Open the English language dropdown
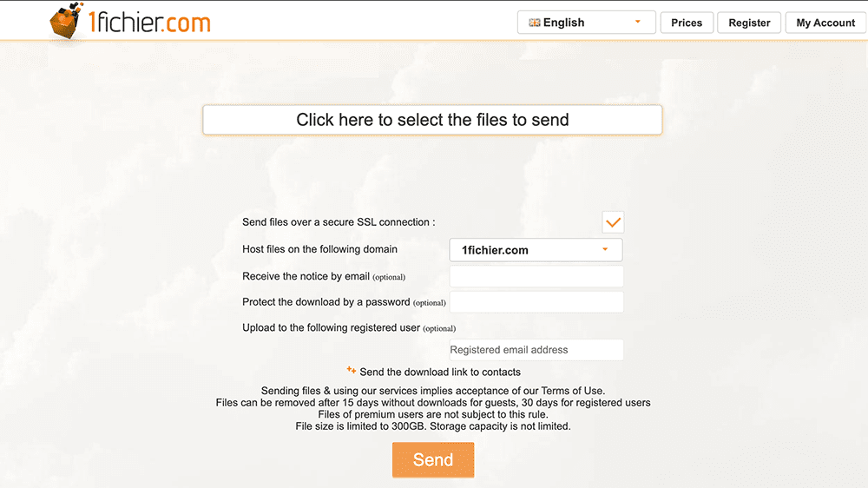The width and height of the screenshot is (868, 488). pyautogui.click(x=586, y=23)
